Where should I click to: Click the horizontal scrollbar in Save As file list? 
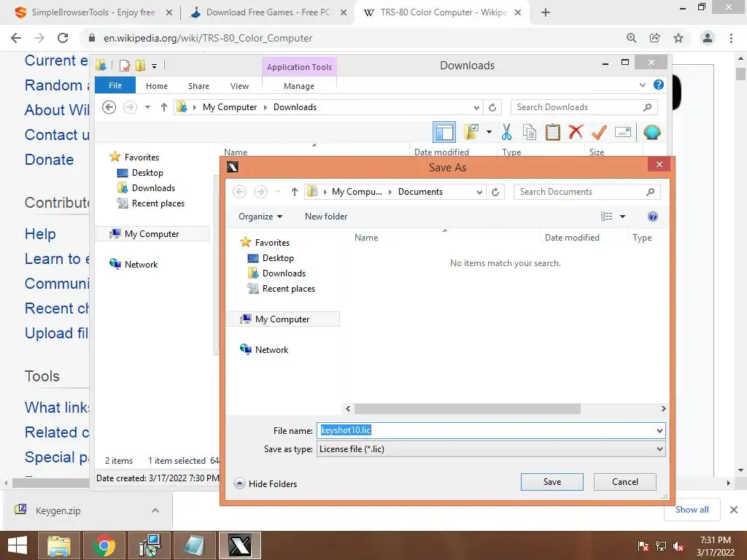pos(468,409)
